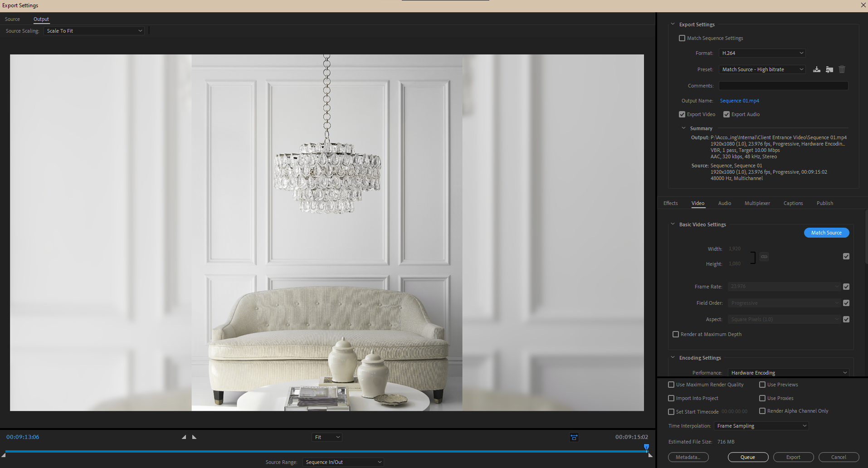Enable Render at Maximum Depth
868x468 pixels.
pos(676,334)
